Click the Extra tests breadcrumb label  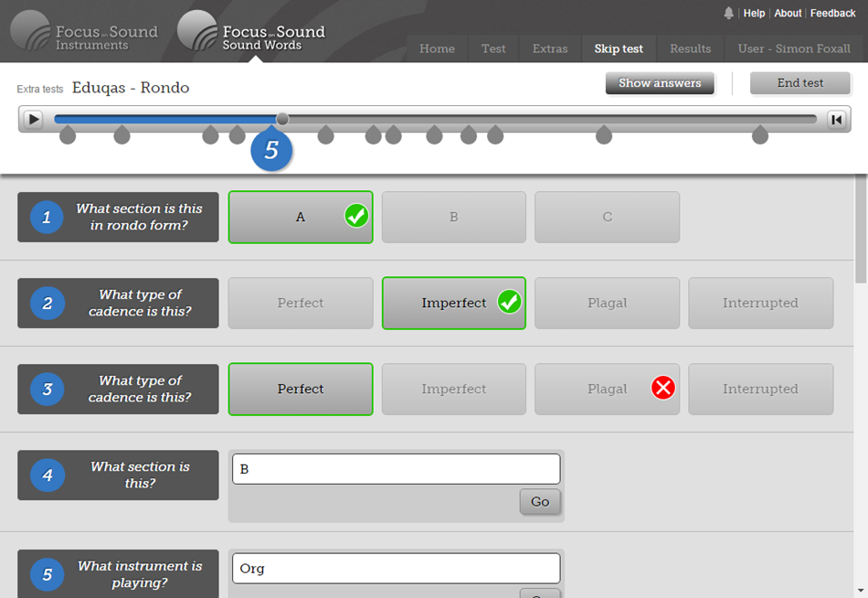pos(40,90)
